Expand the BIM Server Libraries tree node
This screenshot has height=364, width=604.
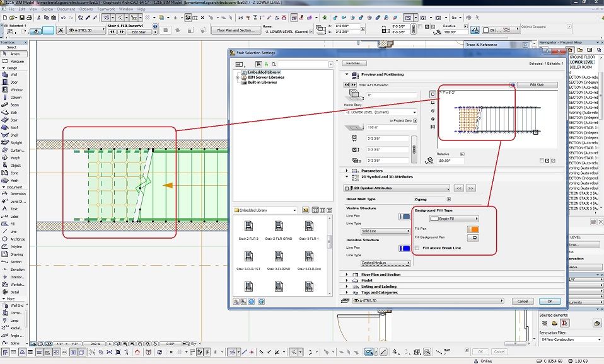tap(236, 77)
